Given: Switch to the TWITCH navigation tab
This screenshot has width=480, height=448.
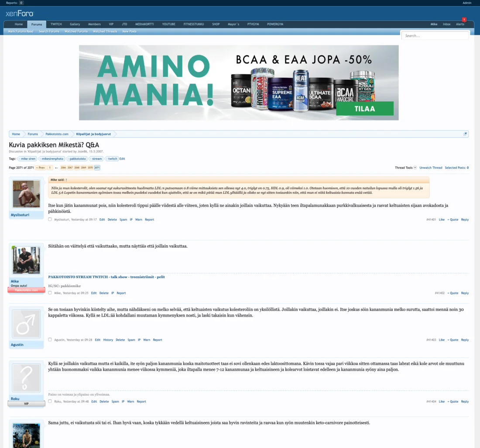Looking at the screenshot, I should tap(56, 24).
